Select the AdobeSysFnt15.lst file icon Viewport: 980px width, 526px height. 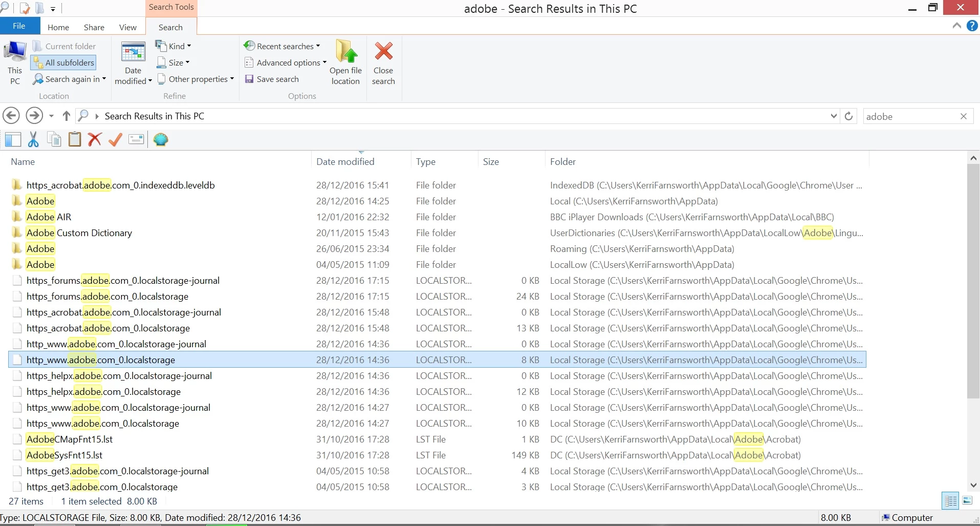[17, 455]
